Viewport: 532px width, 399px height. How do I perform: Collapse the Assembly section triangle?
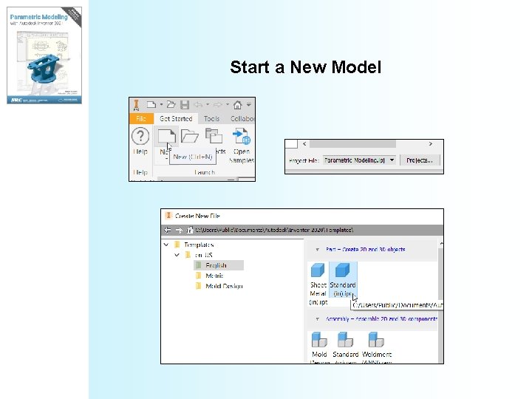(x=317, y=319)
